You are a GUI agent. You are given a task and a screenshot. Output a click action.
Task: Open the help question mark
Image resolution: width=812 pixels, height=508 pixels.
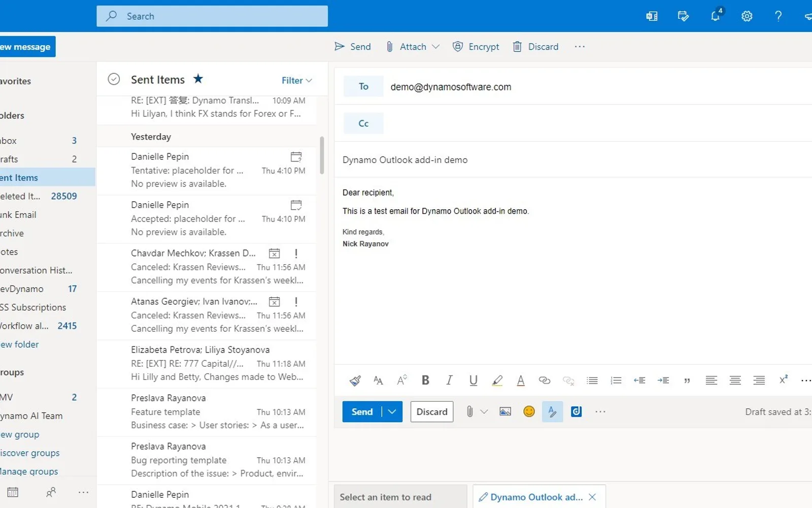[x=778, y=16]
